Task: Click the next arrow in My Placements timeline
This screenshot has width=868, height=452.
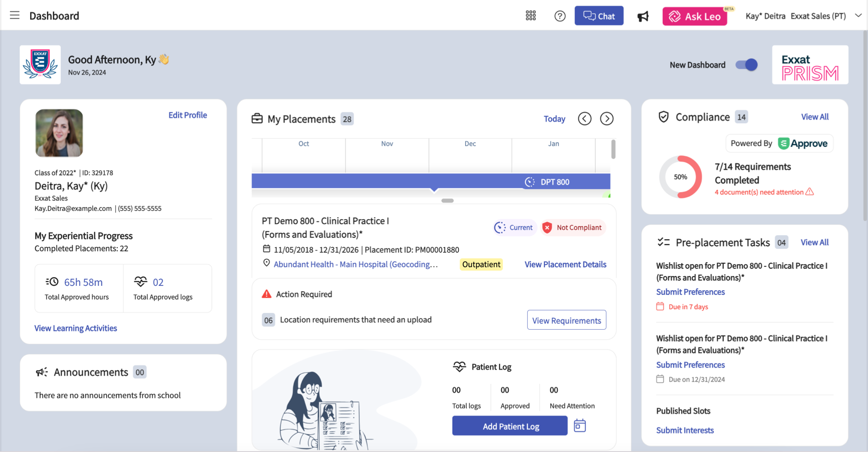Action: (606, 118)
